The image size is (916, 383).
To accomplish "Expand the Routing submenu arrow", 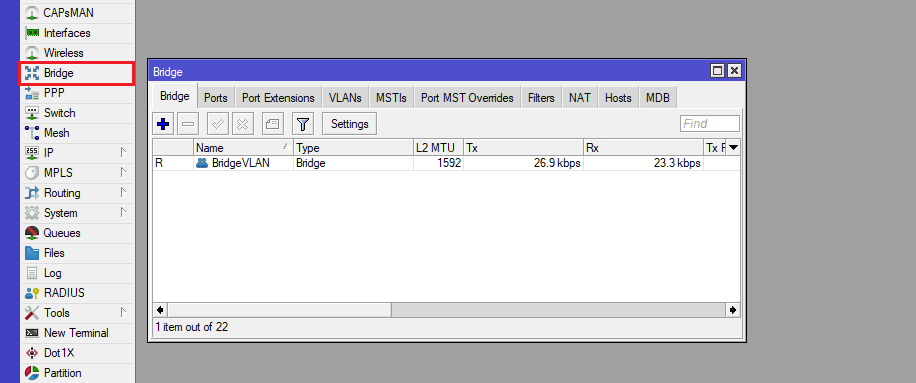I will pos(123,192).
